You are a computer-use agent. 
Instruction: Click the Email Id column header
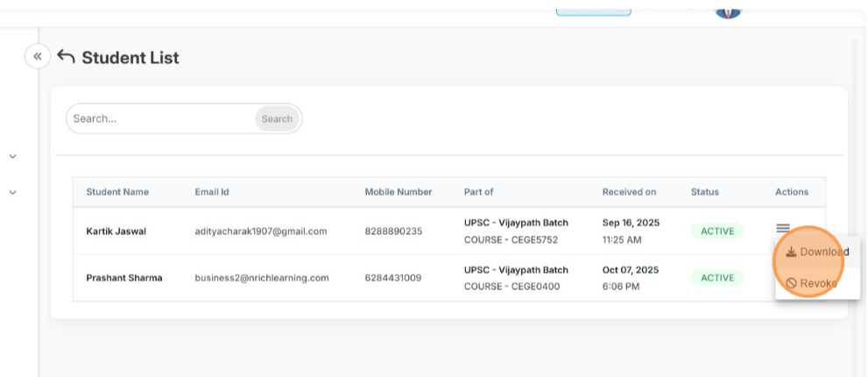[212, 192]
